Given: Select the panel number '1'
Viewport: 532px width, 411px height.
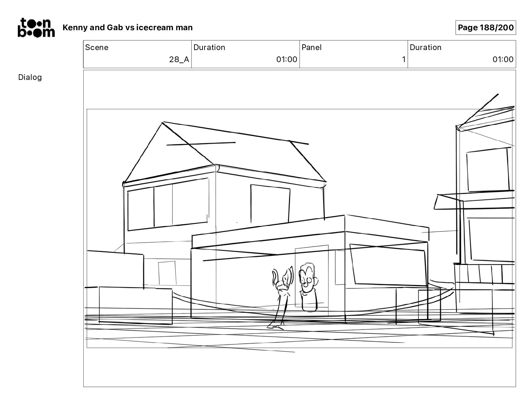Looking at the screenshot, I should click(x=404, y=59).
